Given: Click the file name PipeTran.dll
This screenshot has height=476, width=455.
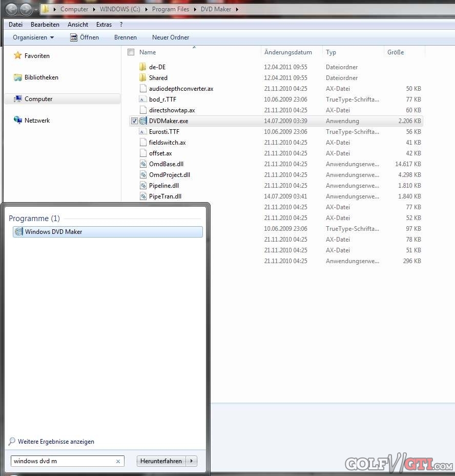Looking at the screenshot, I should coord(165,196).
